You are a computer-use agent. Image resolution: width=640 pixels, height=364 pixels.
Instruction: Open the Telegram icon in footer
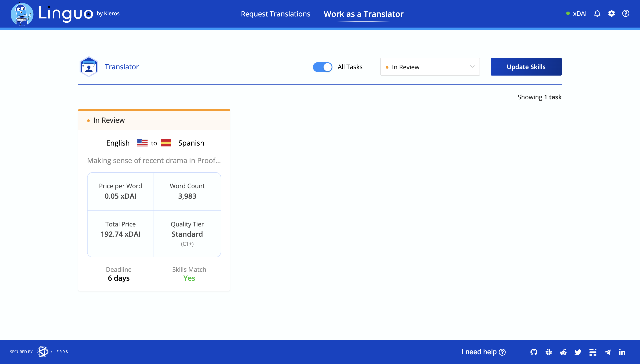[608, 352]
